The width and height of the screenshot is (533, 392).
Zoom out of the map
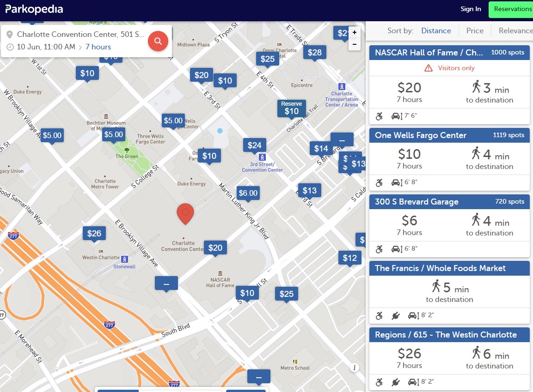(x=354, y=44)
